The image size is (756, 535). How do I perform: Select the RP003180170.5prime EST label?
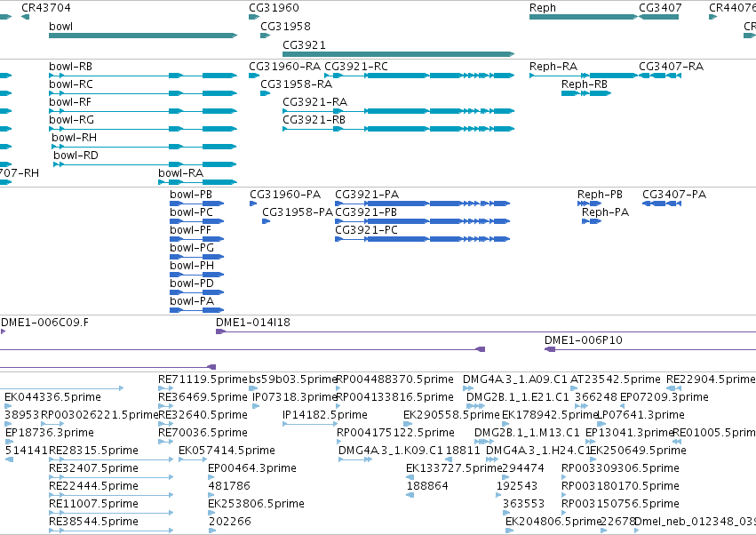620,486
